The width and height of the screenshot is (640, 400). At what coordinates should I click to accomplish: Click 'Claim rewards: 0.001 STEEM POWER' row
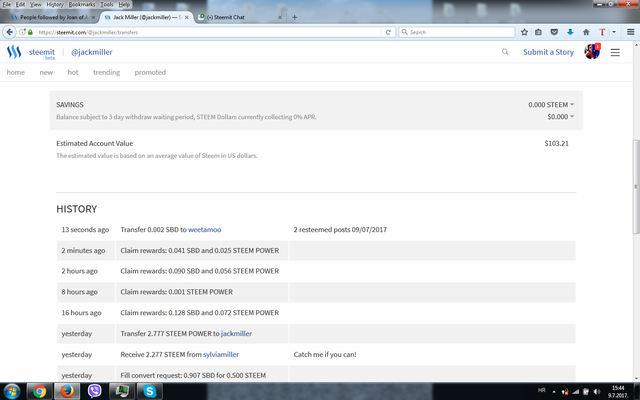316,292
